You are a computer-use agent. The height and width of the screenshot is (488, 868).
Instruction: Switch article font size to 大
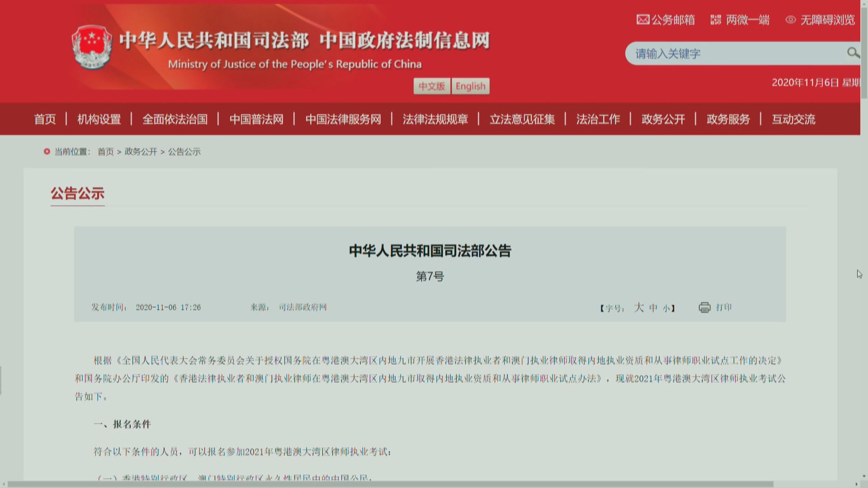639,308
